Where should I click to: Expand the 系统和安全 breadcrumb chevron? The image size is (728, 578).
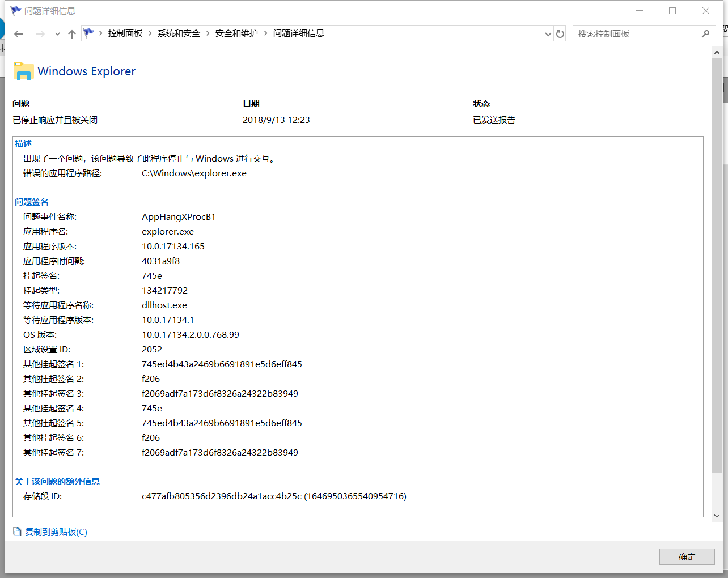click(208, 33)
